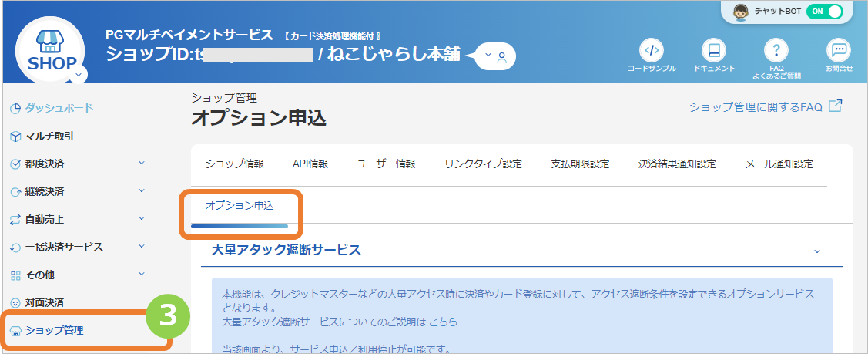Expand その他 chevron
868x354 pixels.
(141, 274)
